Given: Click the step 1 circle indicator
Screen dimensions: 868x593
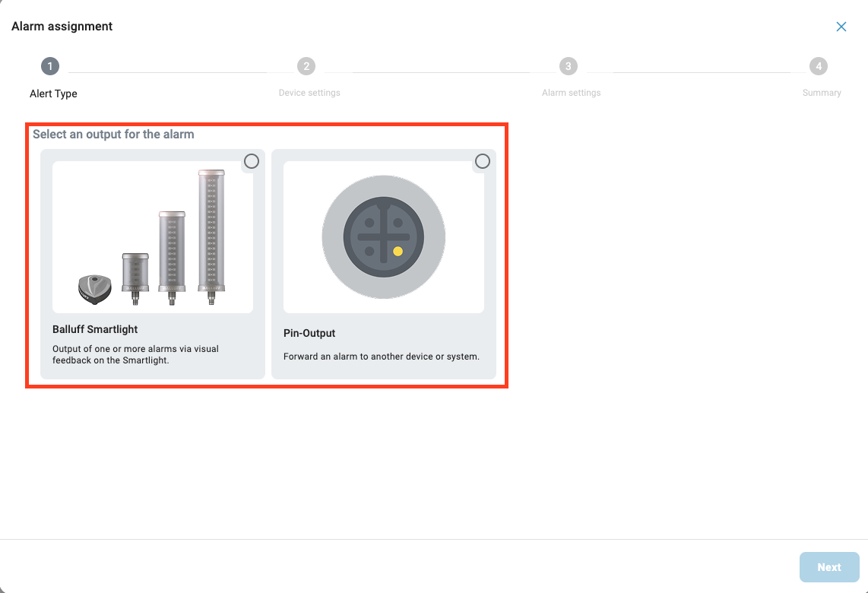Looking at the screenshot, I should click(x=50, y=67).
